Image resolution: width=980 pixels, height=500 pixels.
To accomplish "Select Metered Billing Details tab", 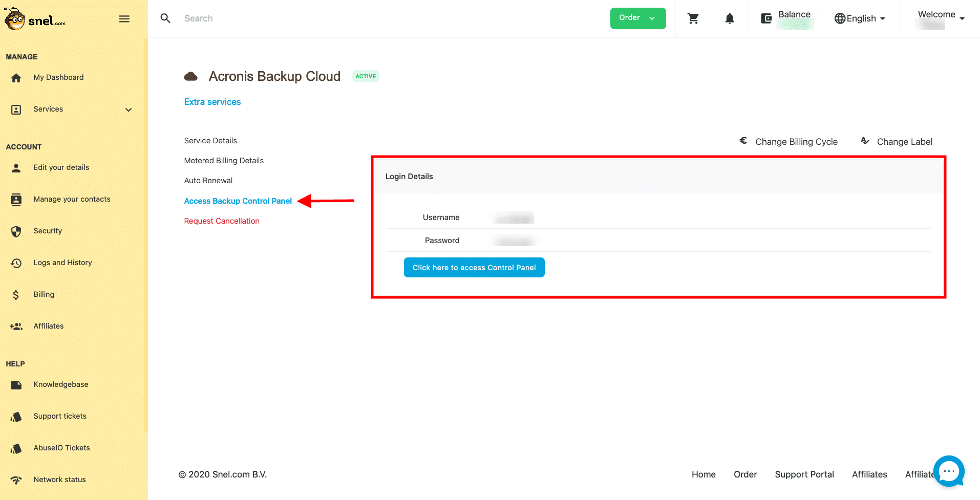I will click(224, 161).
